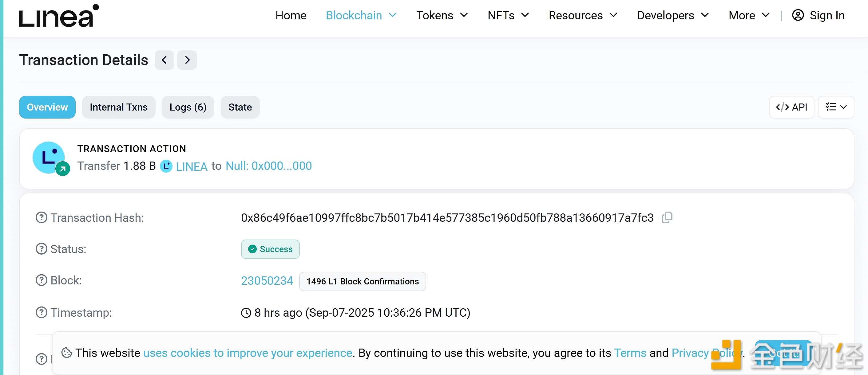Open the Logs (6) tab

pos(188,107)
